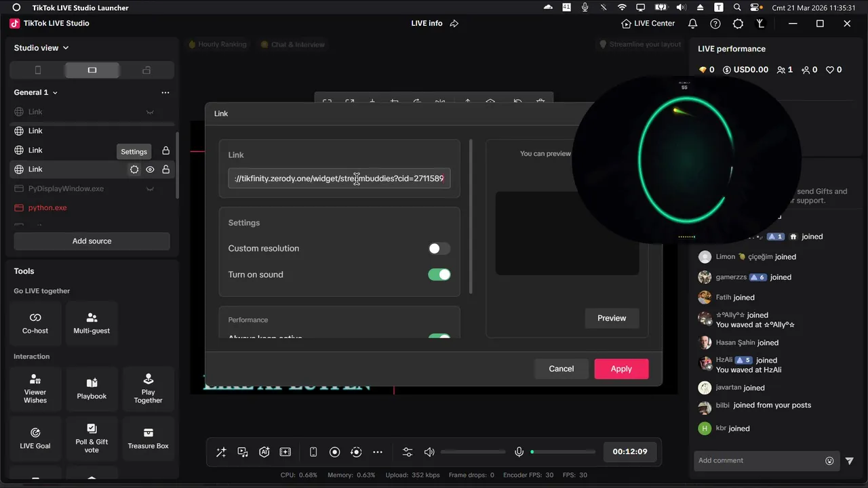
Task: Open the AI shield tool
Action: [264, 452]
